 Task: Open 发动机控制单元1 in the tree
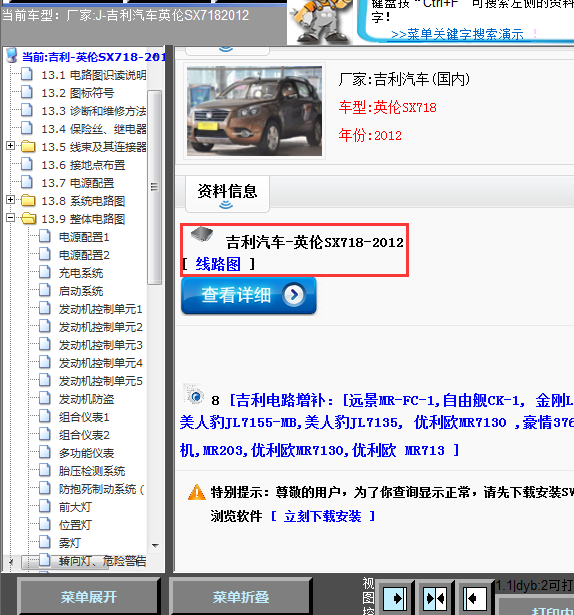pos(100,309)
